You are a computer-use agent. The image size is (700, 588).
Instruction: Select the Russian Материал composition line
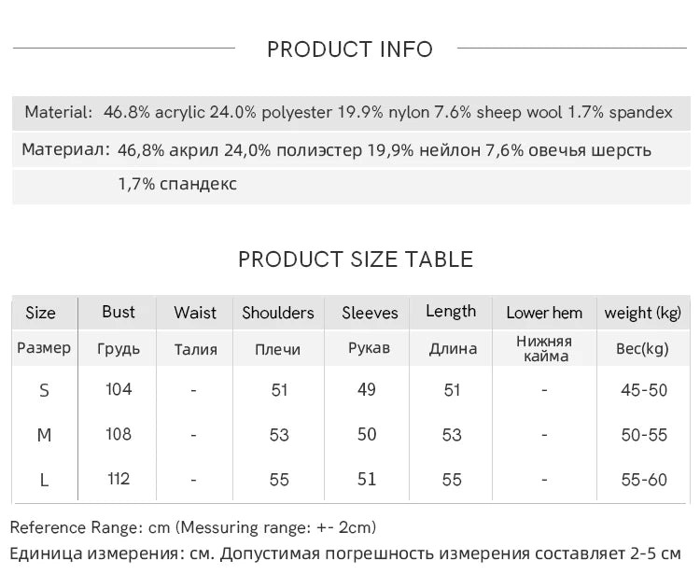(x=337, y=149)
